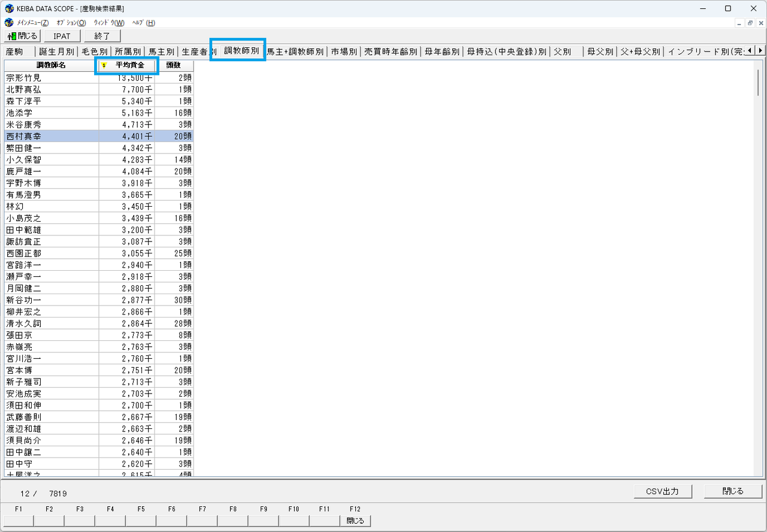767x532 pixels.
Task: Click the 7,700千 average prize cell
Action: point(127,89)
